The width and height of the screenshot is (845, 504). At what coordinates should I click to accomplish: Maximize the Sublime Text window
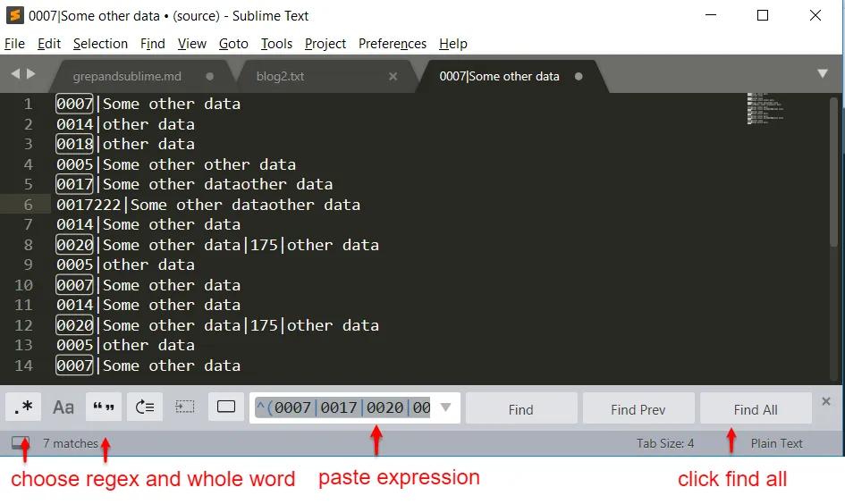[x=763, y=15]
